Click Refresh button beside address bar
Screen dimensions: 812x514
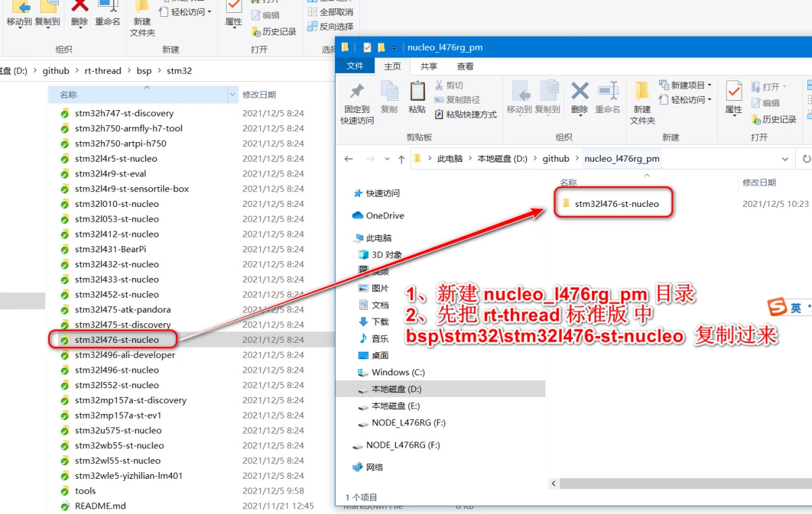(x=806, y=159)
